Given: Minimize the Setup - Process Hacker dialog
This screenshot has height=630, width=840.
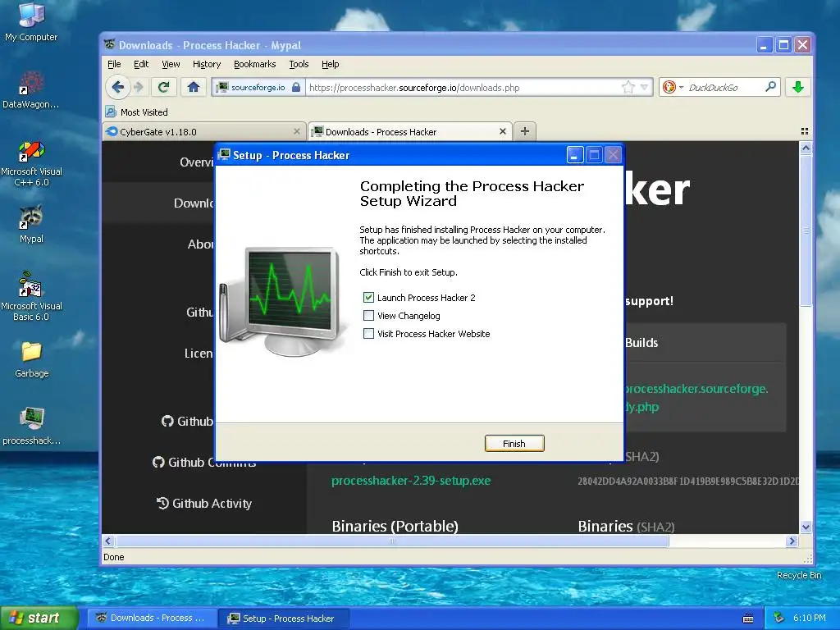Looking at the screenshot, I should pos(574,155).
